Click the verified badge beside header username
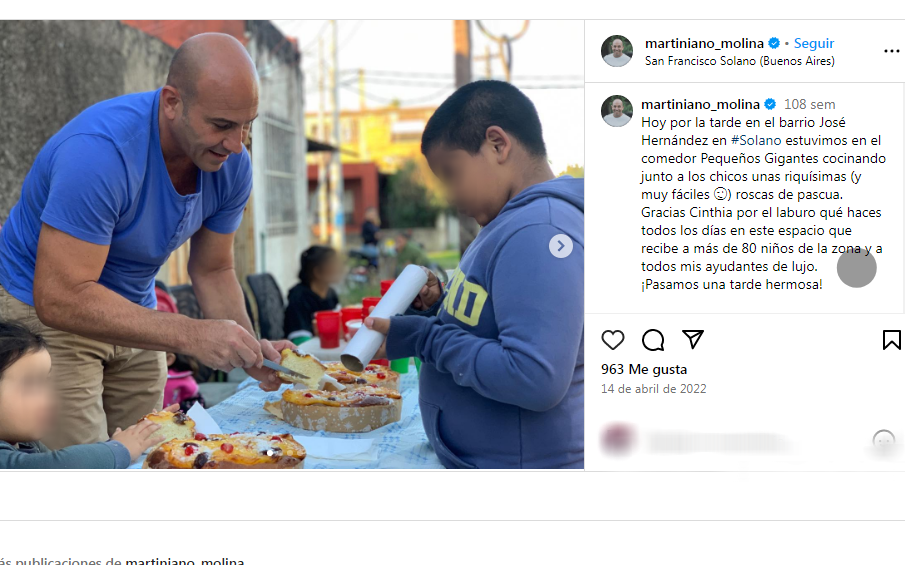Screen dimensions: 905x565 [774, 43]
